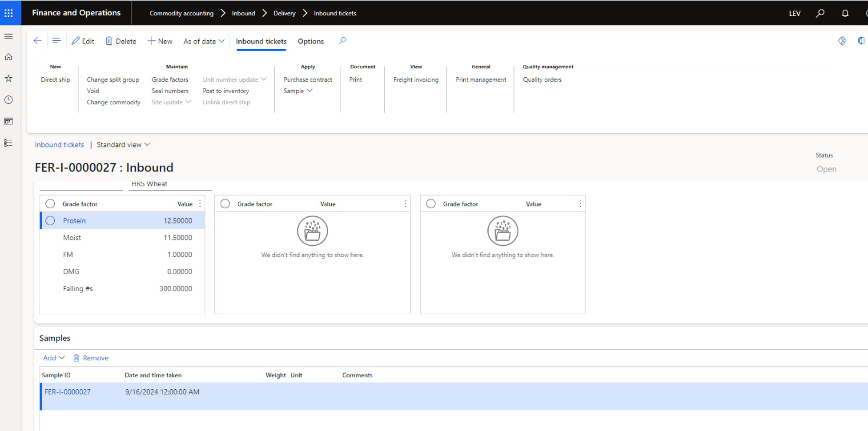Click the Post to inventory button
The width and height of the screenshot is (868, 431).
[226, 91]
